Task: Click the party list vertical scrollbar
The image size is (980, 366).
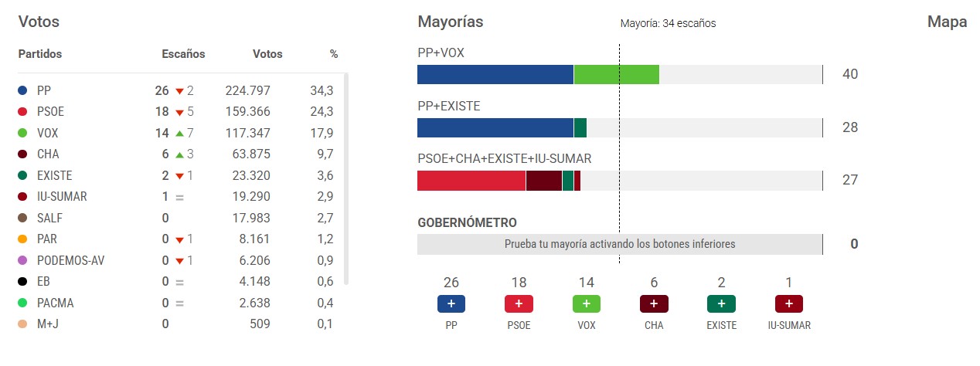Action: [346, 178]
